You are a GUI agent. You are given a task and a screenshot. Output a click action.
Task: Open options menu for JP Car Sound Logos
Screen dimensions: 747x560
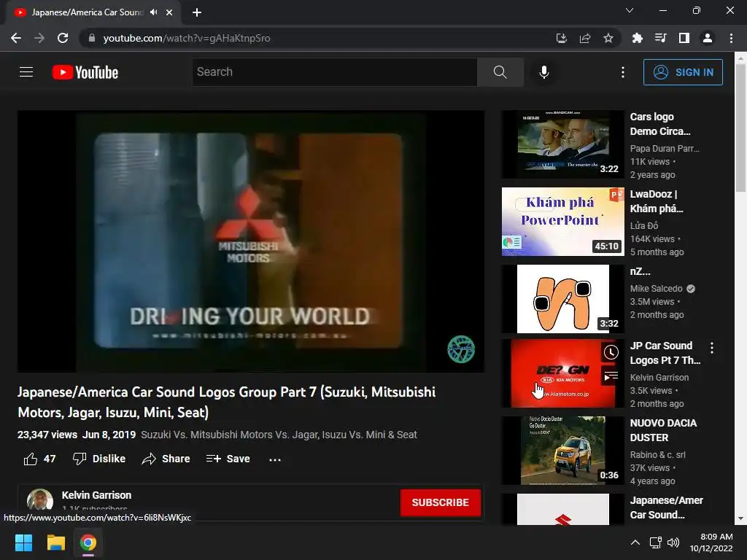pyautogui.click(x=712, y=348)
